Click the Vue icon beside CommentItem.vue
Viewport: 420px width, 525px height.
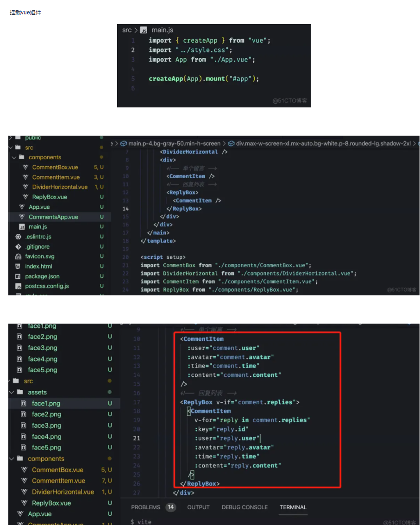tap(25, 177)
